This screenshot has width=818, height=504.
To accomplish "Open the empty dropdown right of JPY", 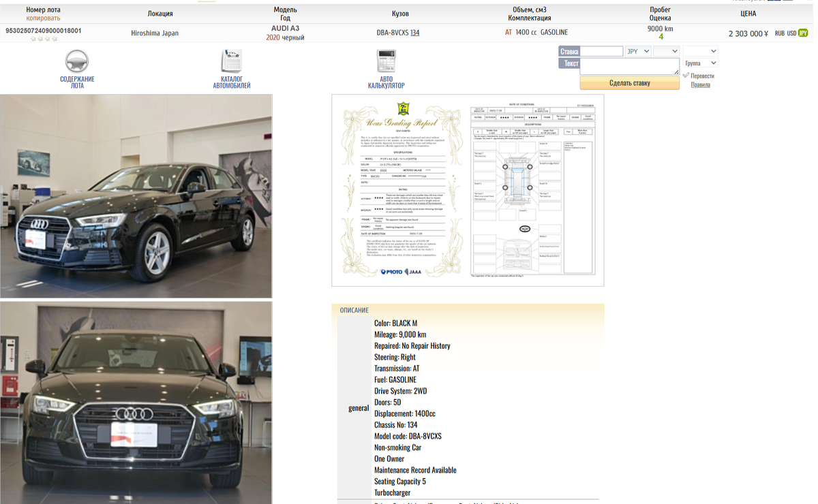I will pyautogui.click(x=666, y=51).
